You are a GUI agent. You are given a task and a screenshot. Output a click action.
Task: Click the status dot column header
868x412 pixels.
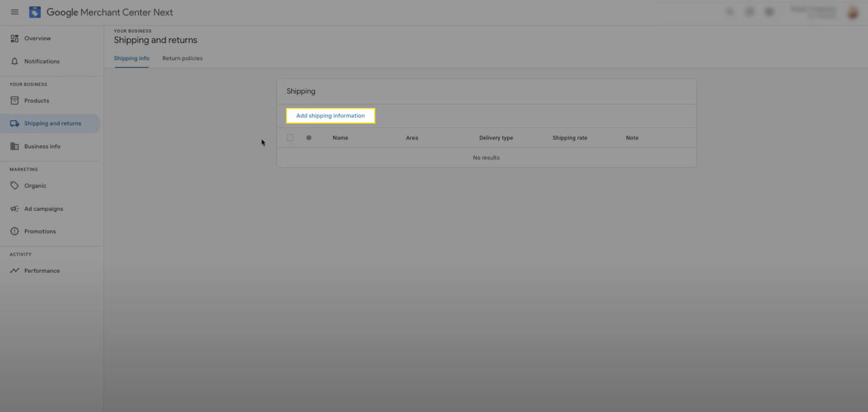pyautogui.click(x=309, y=138)
